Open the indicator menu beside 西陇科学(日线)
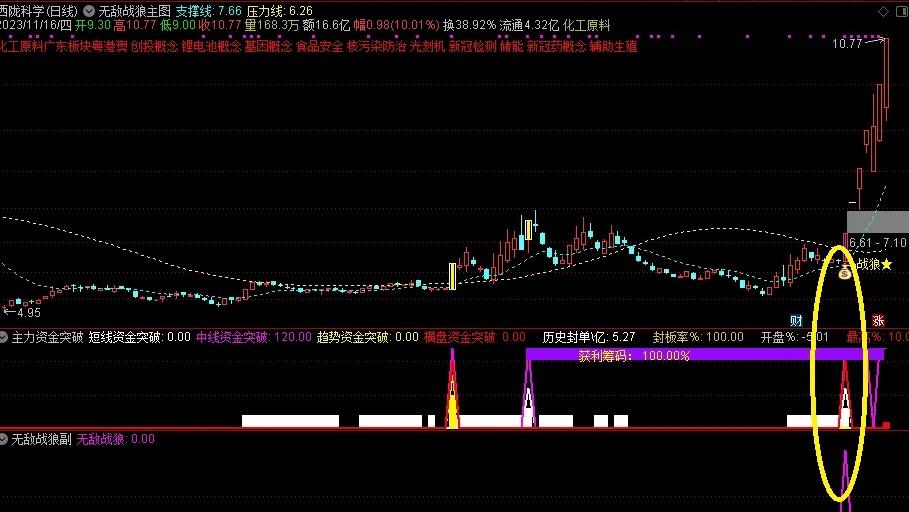The width and height of the screenshot is (909, 512). 89,11
